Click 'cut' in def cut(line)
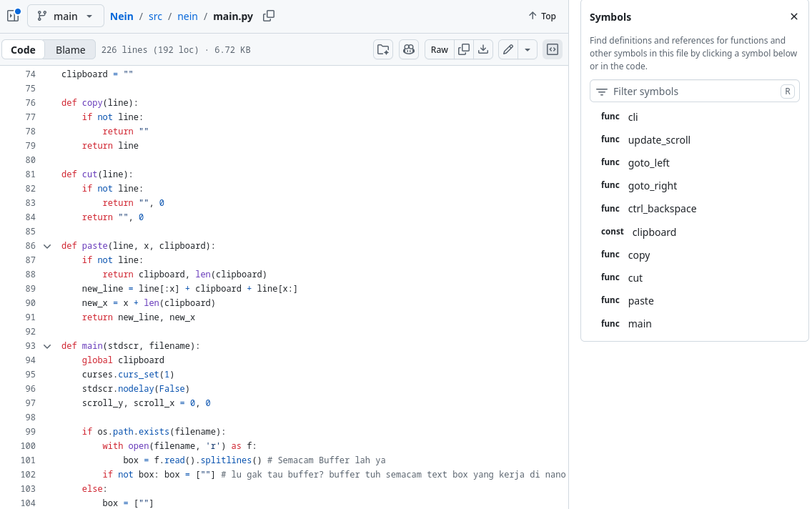This screenshot has height=509, width=812. 89,174
